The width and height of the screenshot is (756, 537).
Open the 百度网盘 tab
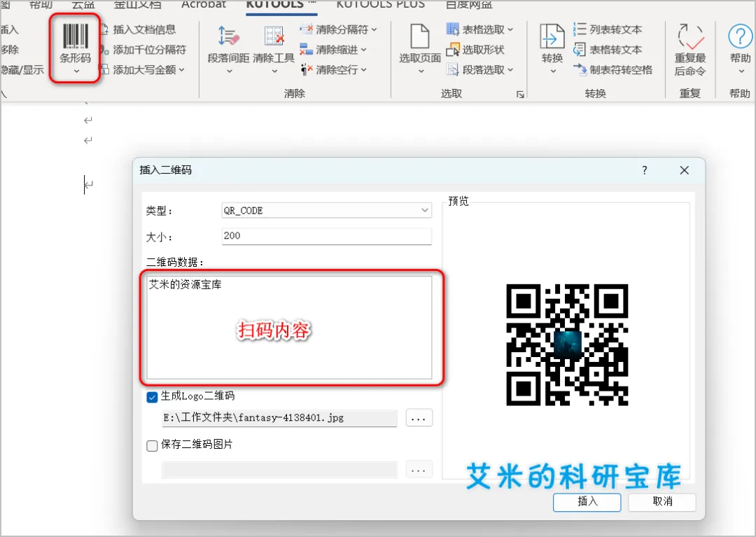pos(469,4)
